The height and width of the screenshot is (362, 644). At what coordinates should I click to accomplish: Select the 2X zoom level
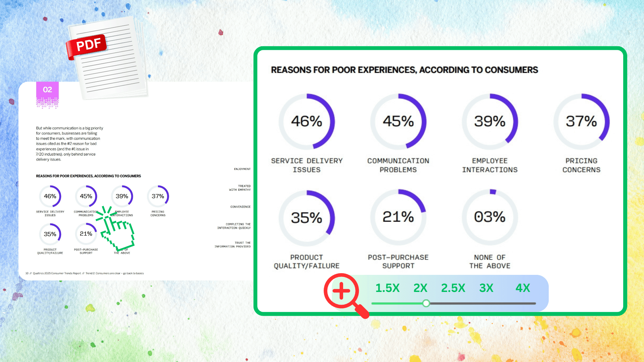pyautogui.click(x=420, y=288)
